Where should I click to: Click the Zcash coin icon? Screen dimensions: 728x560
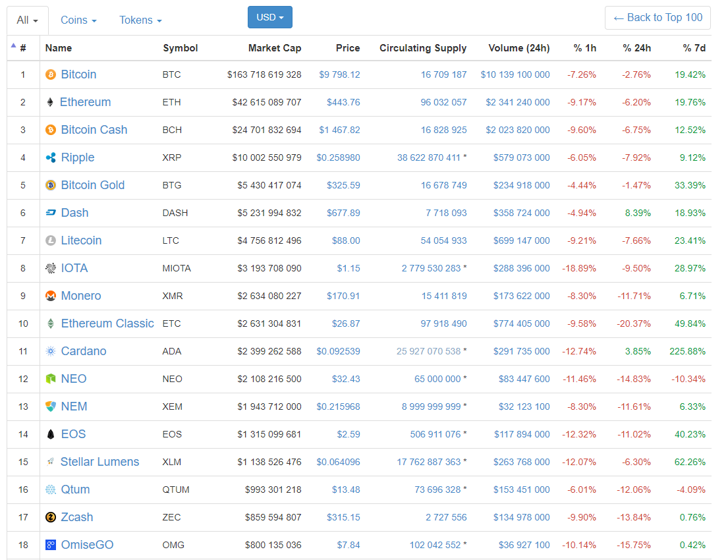pos(51,517)
